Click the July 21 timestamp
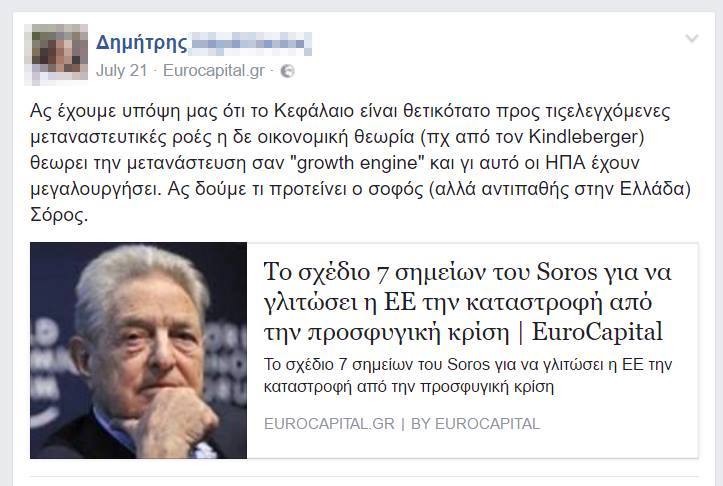723x486 pixels. point(121,71)
